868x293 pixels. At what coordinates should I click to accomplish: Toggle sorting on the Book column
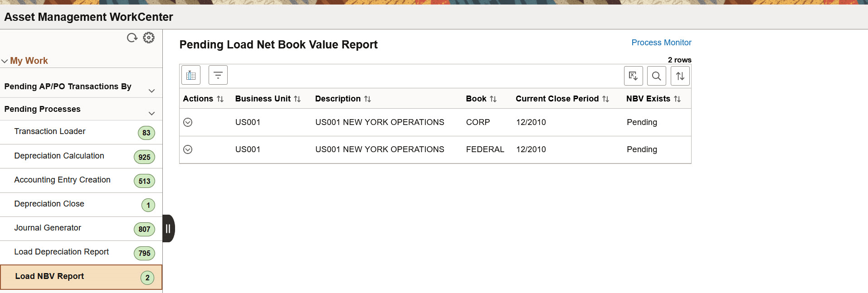[x=493, y=98]
